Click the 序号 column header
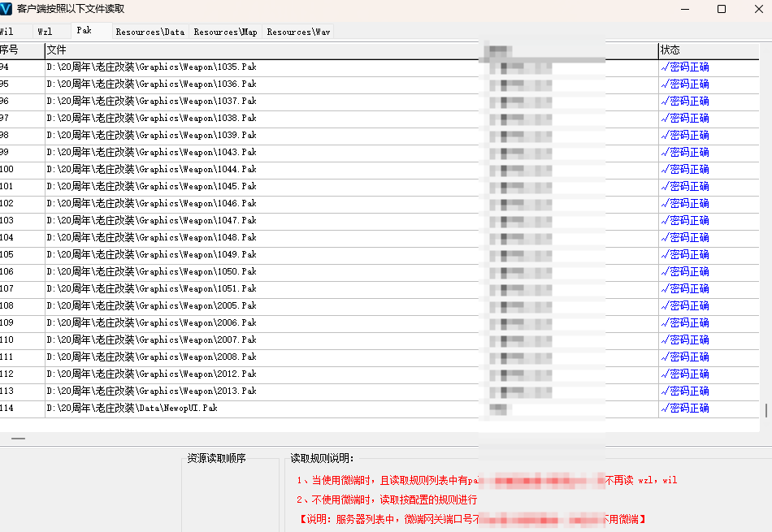This screenshot has width=772, height=532. coord(22,50)
